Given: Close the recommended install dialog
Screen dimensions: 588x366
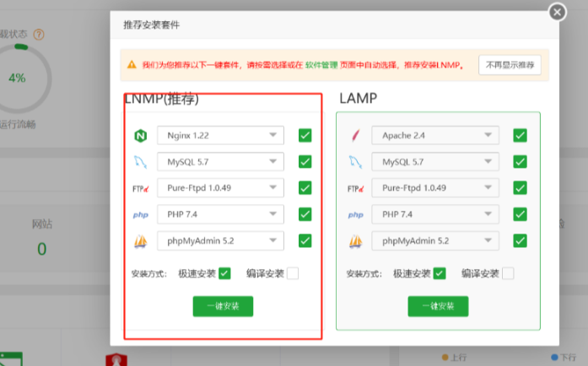Looking at the screenshot, I should tap(558, 13).
